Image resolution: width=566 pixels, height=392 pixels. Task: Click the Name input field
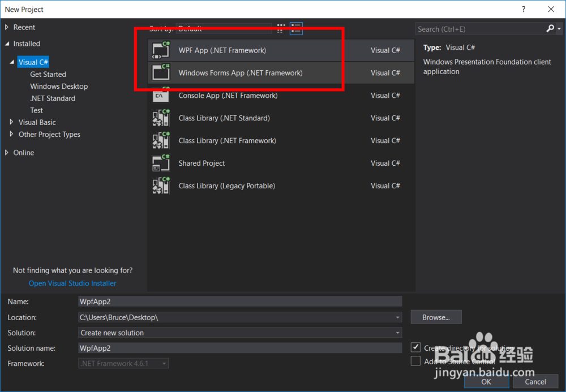(240, 301)
